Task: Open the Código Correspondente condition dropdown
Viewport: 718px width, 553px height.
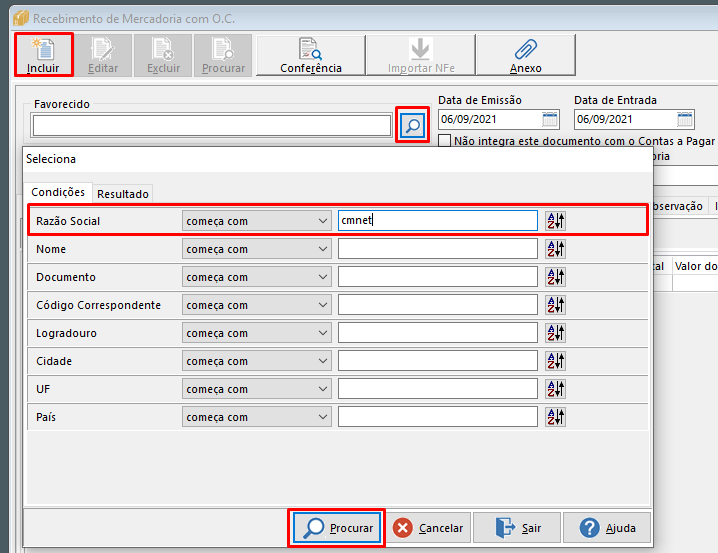Action: pyautogui.click(x=257, y=305)
